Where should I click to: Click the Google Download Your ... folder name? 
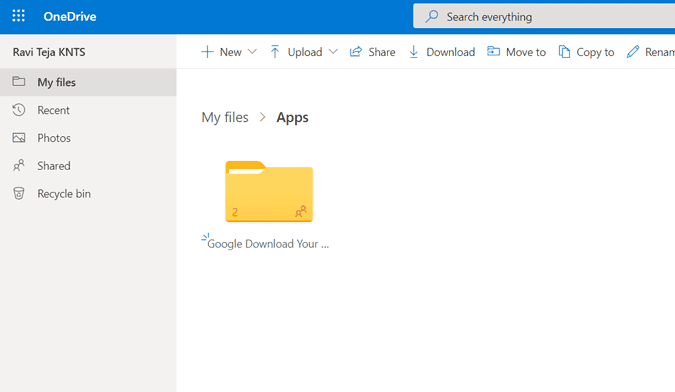(268, 244)
